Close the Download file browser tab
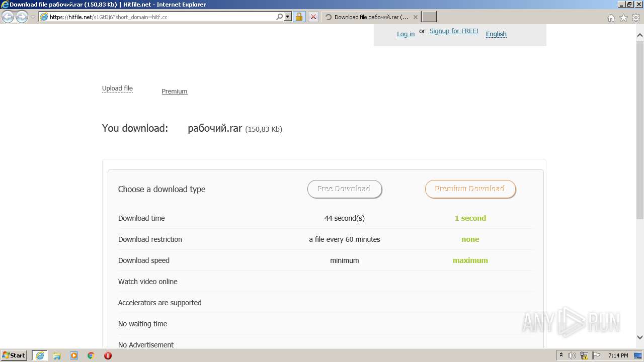Image resolution: width=644 pixels, height=362 pixels. (x=415, y=17)
